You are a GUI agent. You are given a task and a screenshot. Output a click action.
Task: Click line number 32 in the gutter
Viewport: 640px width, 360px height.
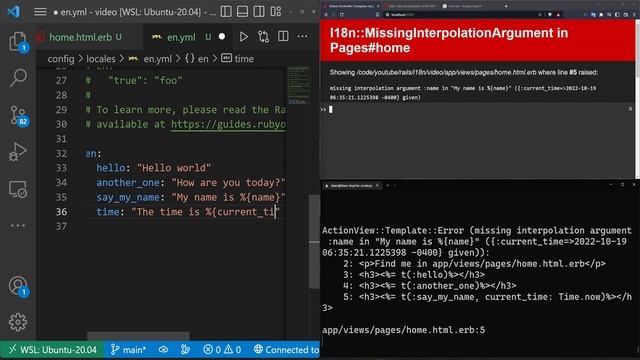(61, 153)
